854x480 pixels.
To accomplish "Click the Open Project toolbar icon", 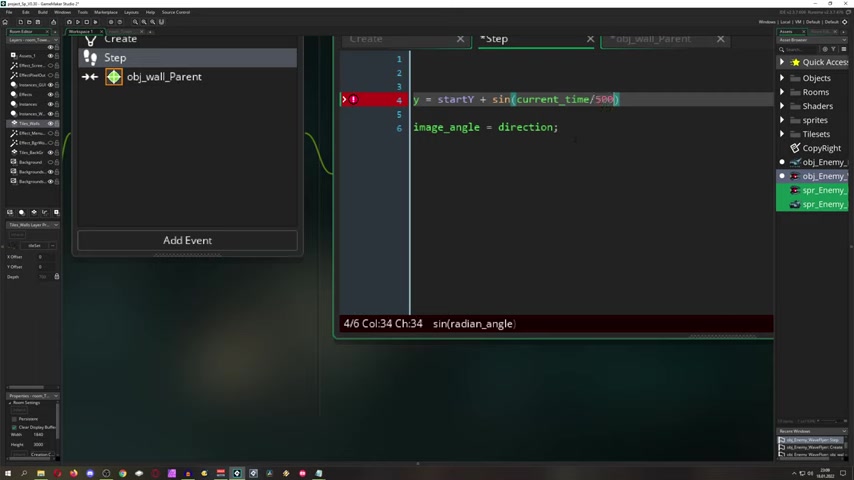I will tap(29, 22).
